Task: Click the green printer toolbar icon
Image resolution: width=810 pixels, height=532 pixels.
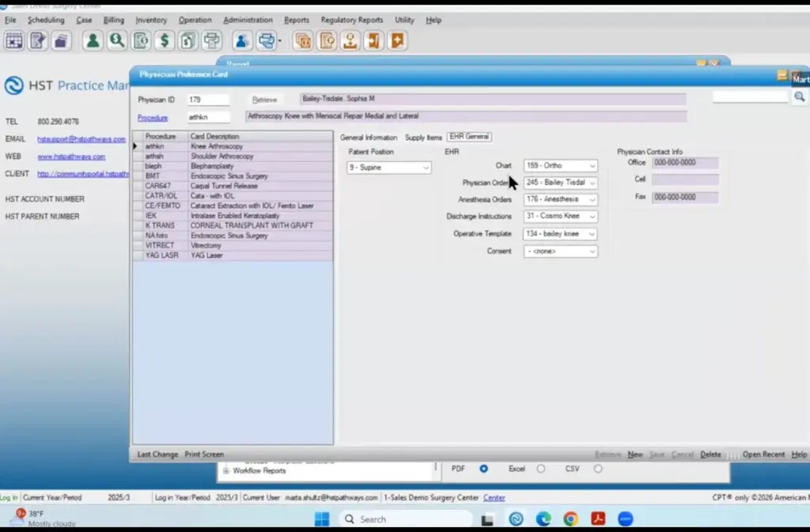Action: [x=212, y=41]
